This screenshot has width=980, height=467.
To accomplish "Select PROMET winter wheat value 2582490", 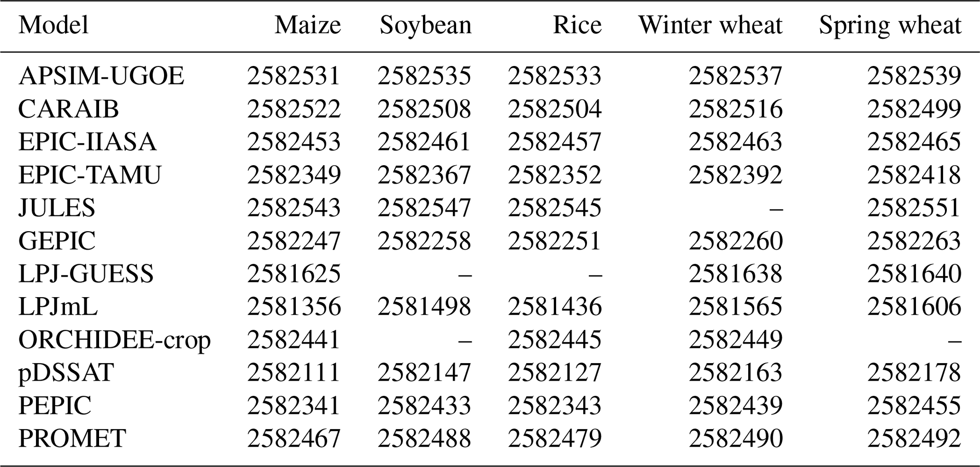I will (735, 439).
